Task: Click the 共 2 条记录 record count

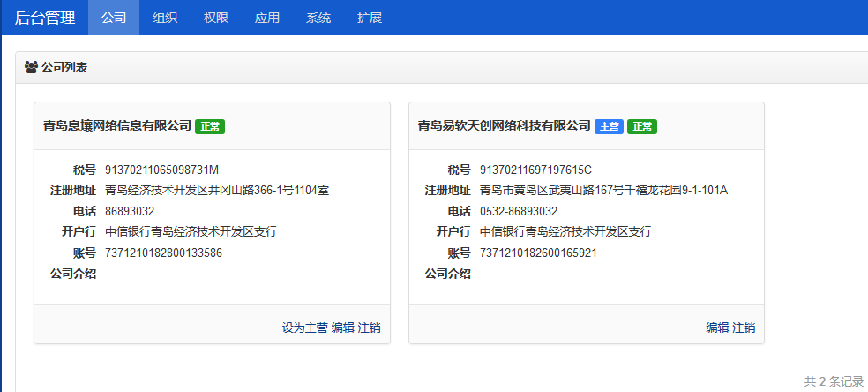Action: (x=834, y=381)
